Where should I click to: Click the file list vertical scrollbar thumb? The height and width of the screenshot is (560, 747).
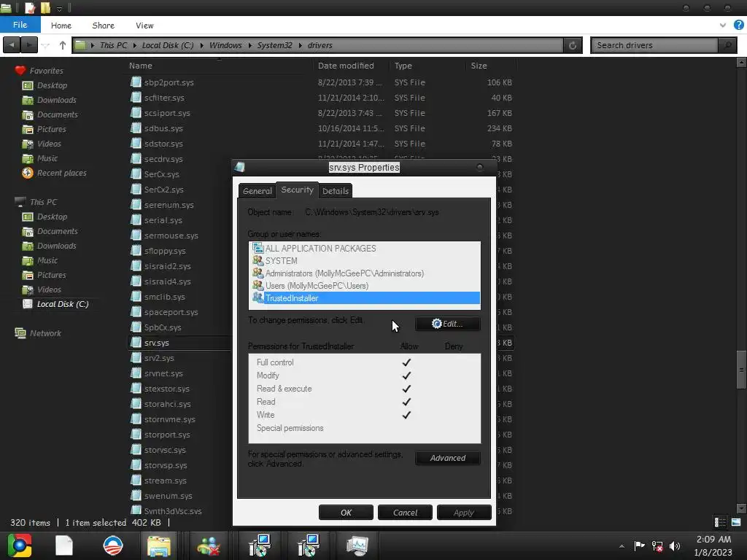tap(741, 370)
